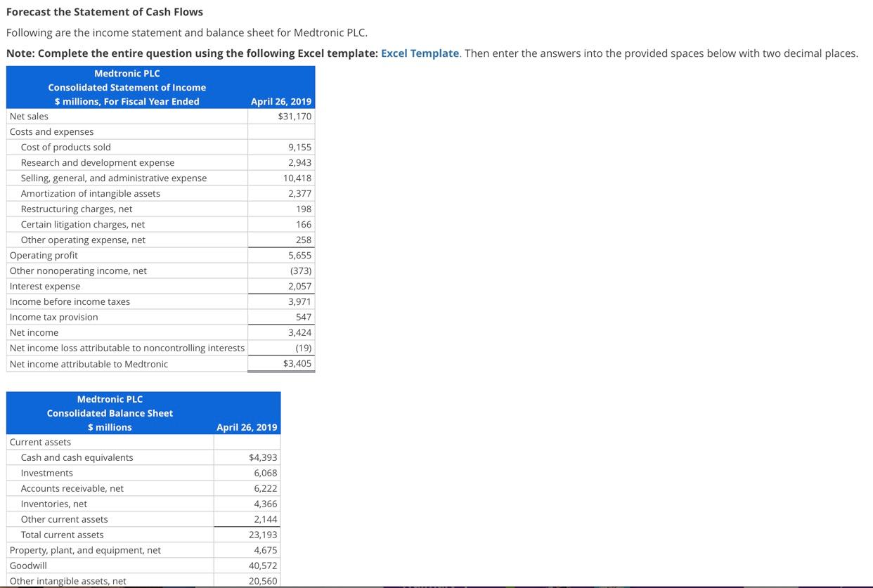Image resolution: width=873 pixels, height=588 pixels.
Task: Click April 26, 2019 income statement column header
Action: (281, 102)
